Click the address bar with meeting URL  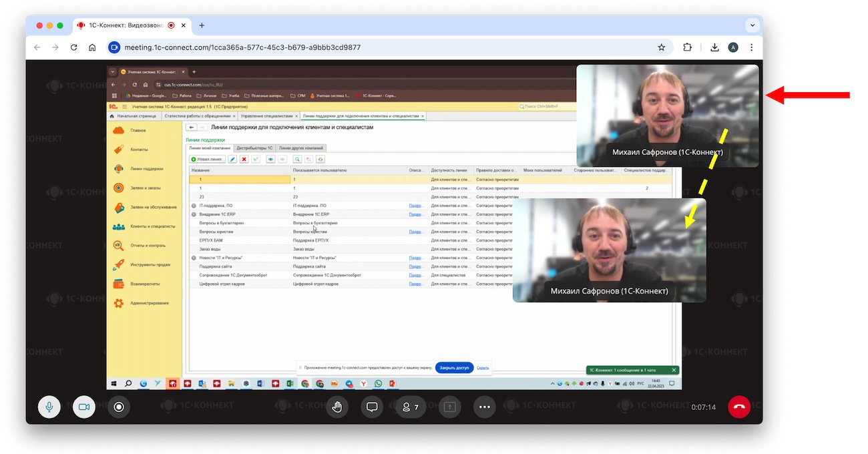pos(374,47)
